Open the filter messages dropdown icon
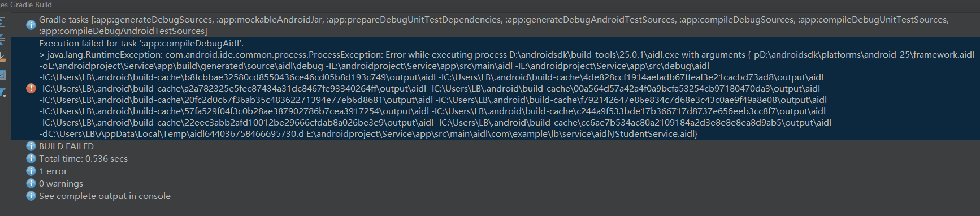The image size is (980, 216). [2, 93]
